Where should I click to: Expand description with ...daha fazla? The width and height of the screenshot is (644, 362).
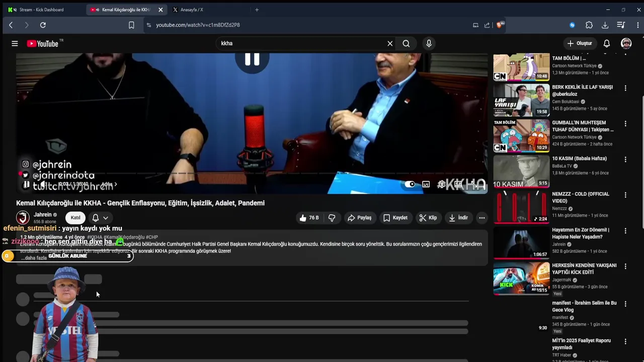(x=34, y=258)
